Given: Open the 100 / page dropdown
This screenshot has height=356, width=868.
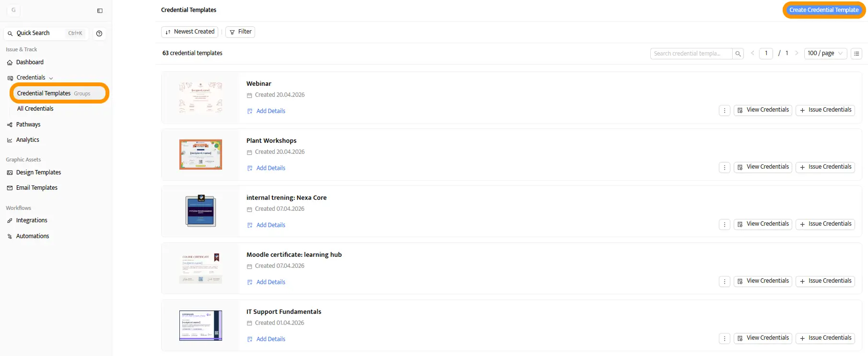Looking at the screenshot, I should click(x=825, y=53).
